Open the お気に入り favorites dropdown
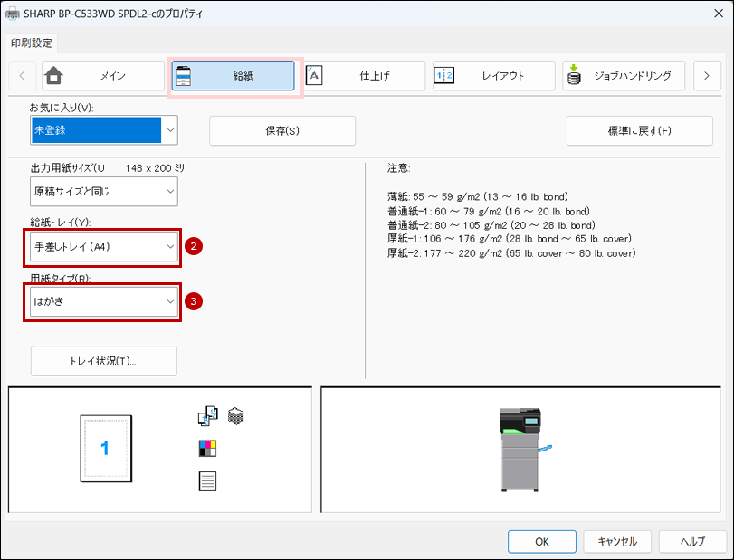Viewport: 734px width, 560px height. point(103,130)
